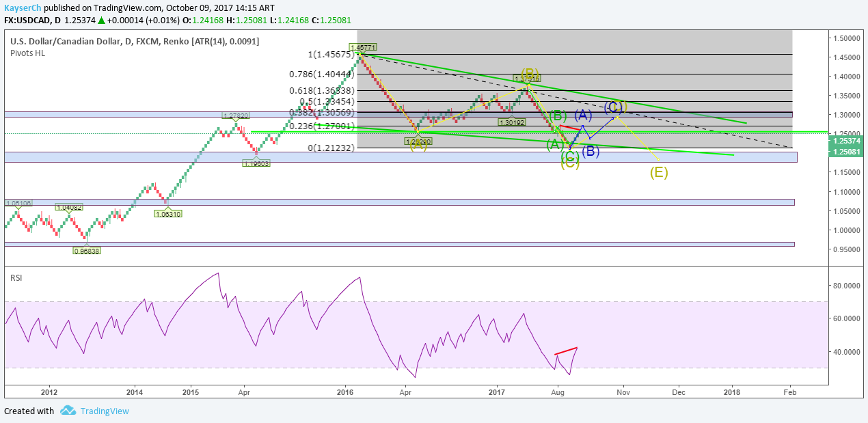Screen dimensions: 868x423
Task: Click the 2018 time axis label
Action: pyautogui.click(x=732, y=392)
